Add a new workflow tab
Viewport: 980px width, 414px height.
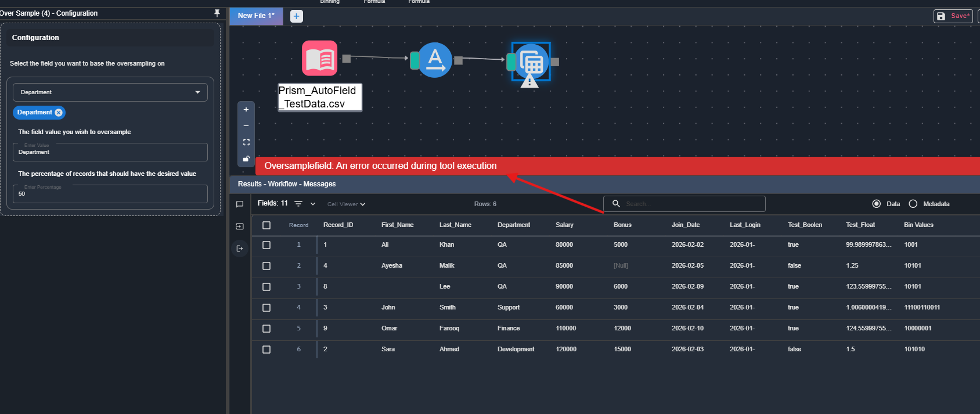point(297,16)
